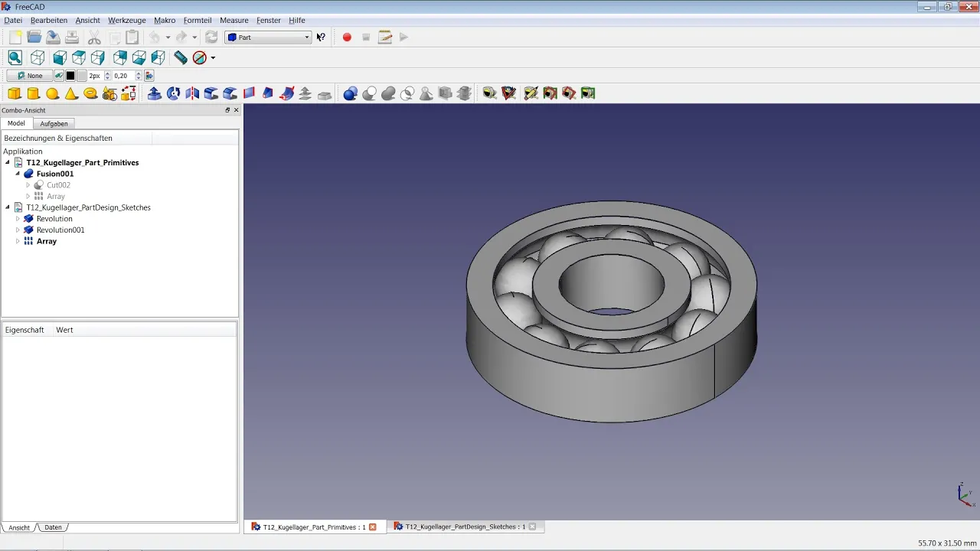Toggle Draft construction mode button
This screenshot has height=551, width=980.
coord(60,76)
